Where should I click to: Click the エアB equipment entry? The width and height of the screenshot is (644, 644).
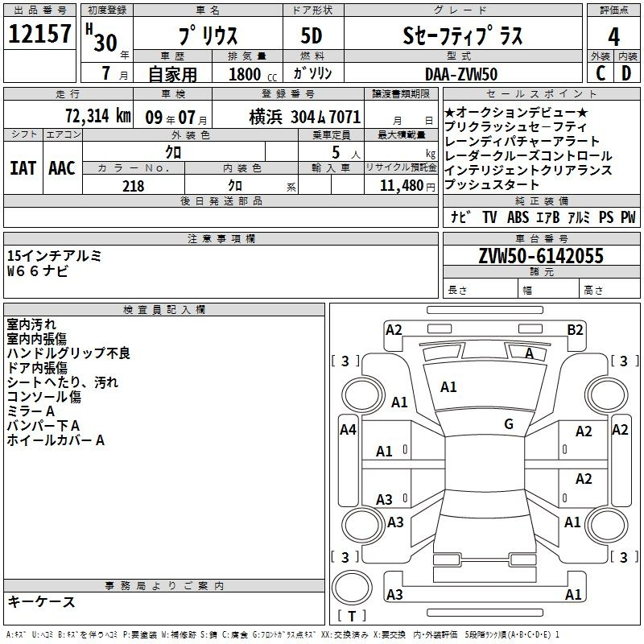pos(548,217)
